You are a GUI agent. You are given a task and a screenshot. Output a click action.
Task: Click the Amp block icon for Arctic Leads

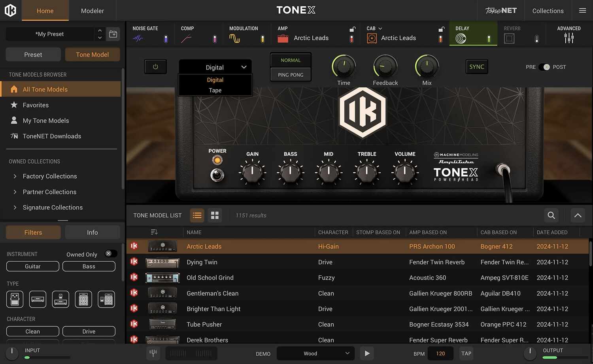click(282, 38)
